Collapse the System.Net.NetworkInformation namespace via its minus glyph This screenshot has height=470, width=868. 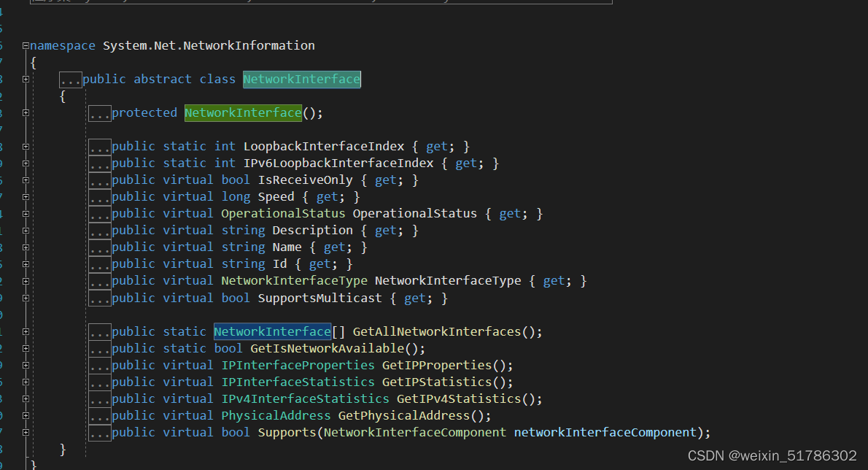coord(24,45)
